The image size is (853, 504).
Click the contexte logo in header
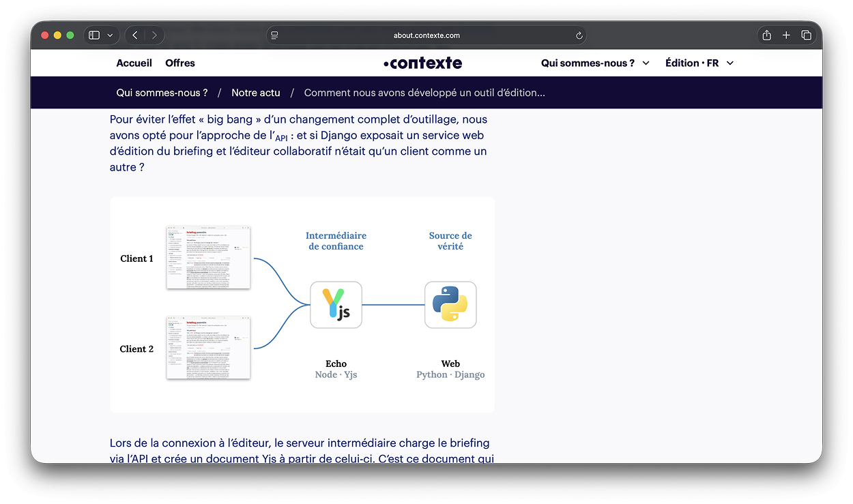click(x=422, y=63)
